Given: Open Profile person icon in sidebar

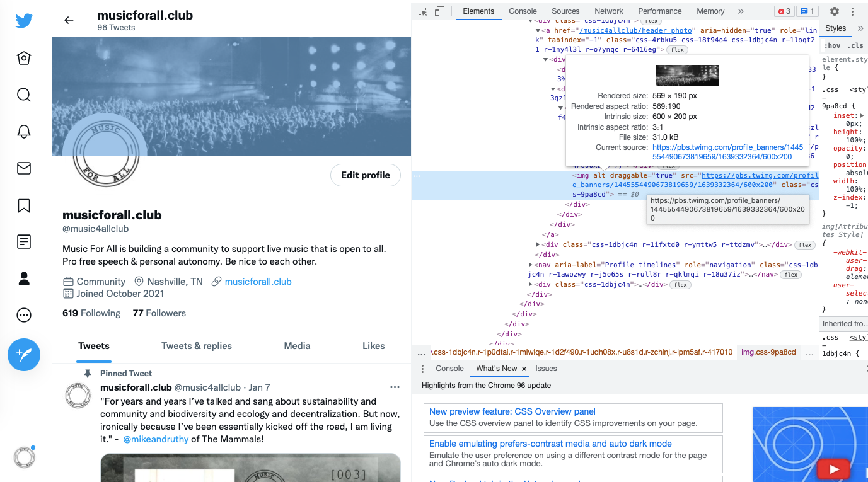Looking at the screenshot, I should tap(24, 278).
